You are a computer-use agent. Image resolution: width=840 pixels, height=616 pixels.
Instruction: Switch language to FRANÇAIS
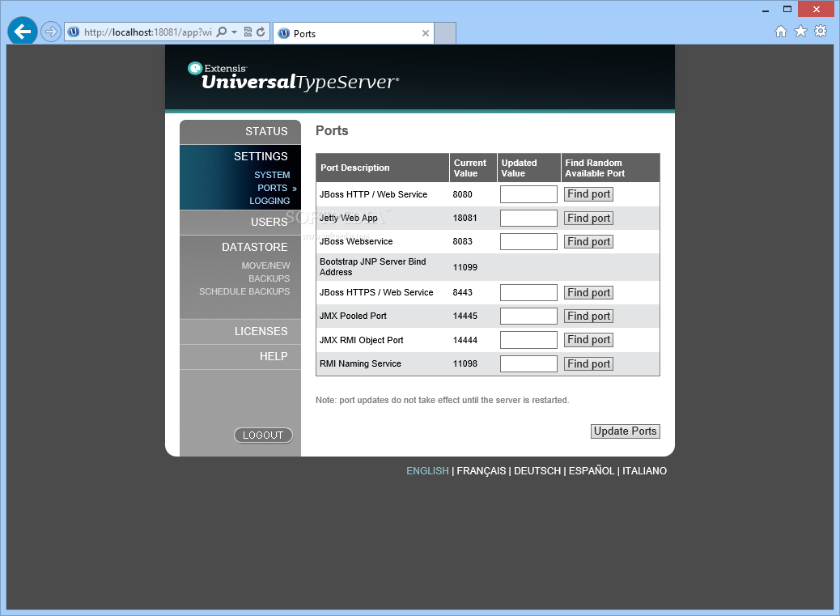tap(481, 471)
